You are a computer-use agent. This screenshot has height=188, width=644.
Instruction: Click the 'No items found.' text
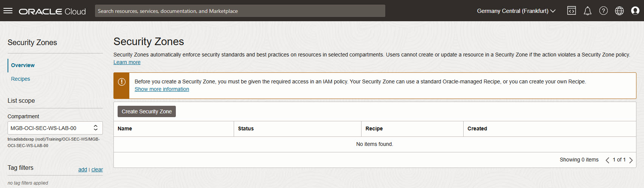375,144
